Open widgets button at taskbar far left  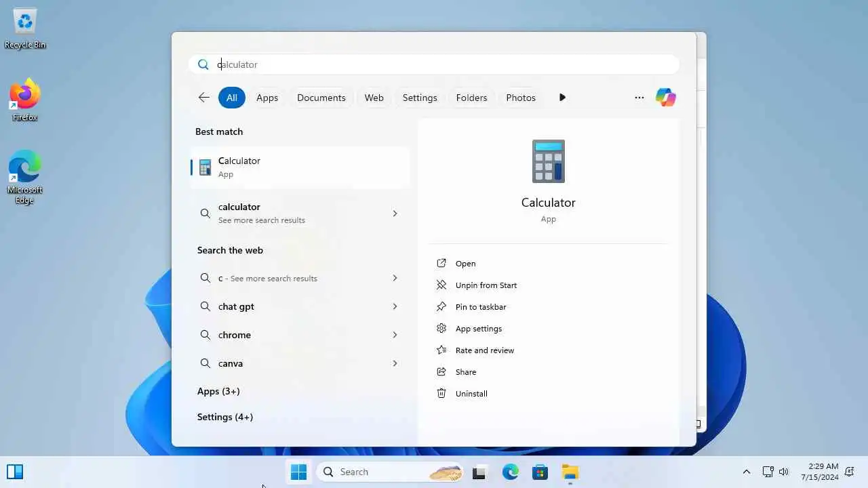pyautogui.click(x=15, y=472)
